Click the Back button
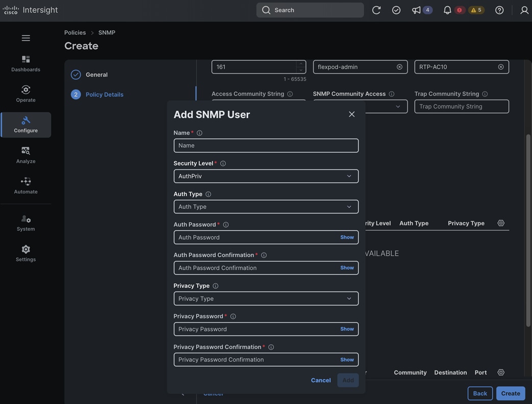Screen dimensions: 532x404 480,393
